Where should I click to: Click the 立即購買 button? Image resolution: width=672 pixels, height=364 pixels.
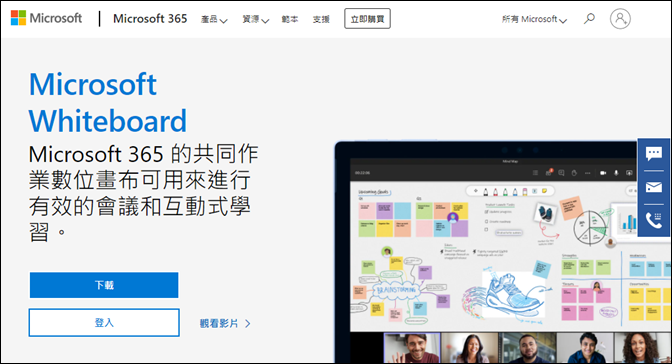coord(367,19)
